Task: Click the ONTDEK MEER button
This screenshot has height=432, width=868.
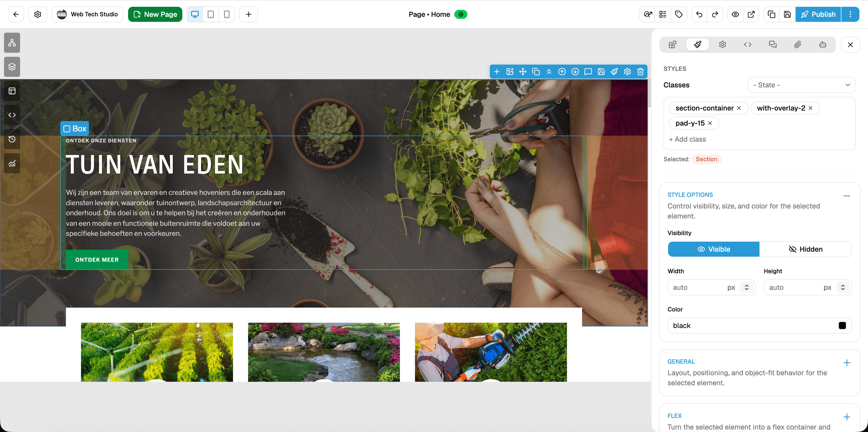Action: 97,259
